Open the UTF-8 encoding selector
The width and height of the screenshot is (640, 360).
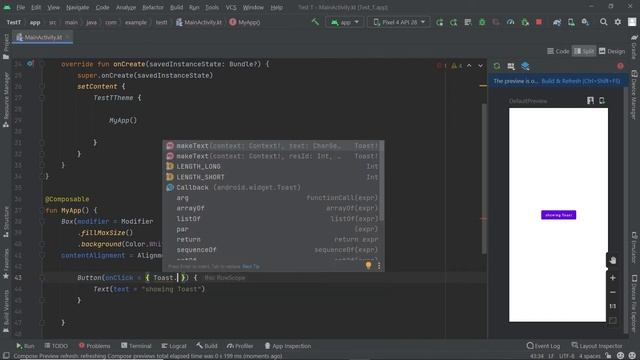pyautogui.click(x=566, y=356)
